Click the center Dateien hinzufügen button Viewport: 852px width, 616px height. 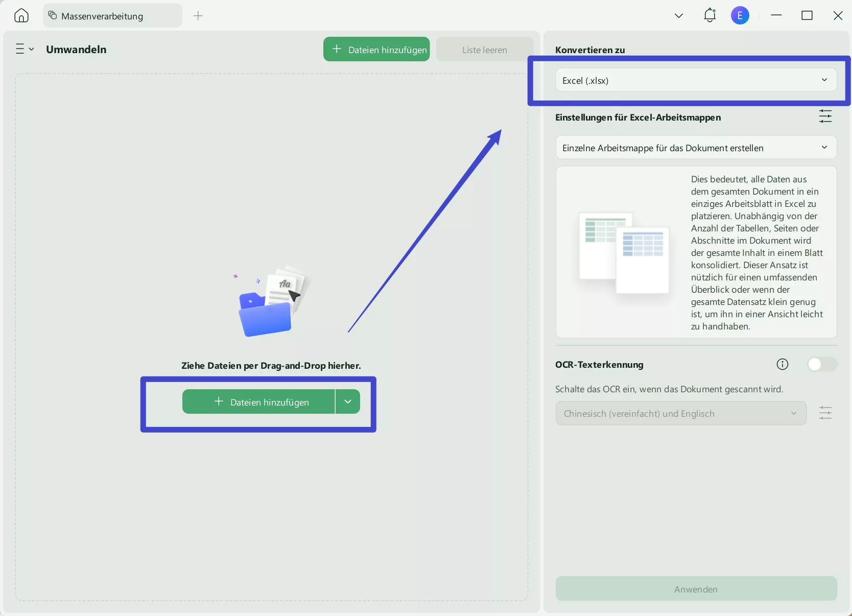point(258,402)
